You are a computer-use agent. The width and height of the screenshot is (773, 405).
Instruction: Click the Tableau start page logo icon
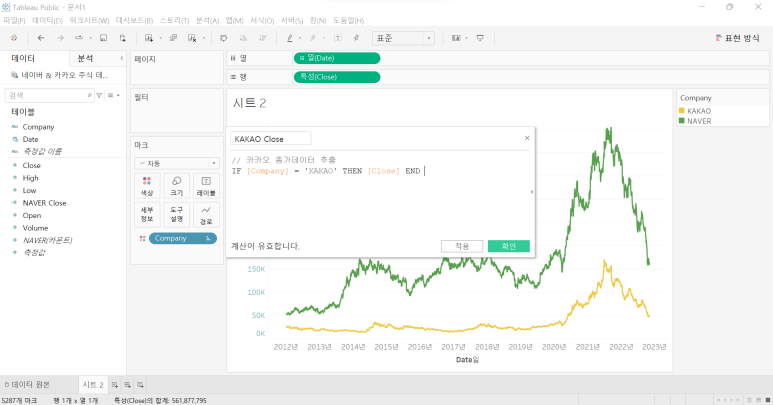14,38
